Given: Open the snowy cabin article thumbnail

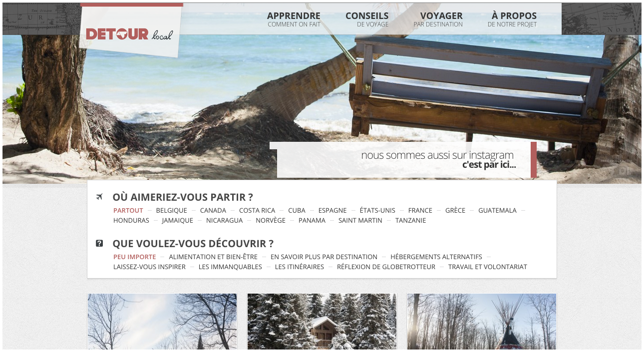Looking at the screenshot, I should [x=322, y=322].
